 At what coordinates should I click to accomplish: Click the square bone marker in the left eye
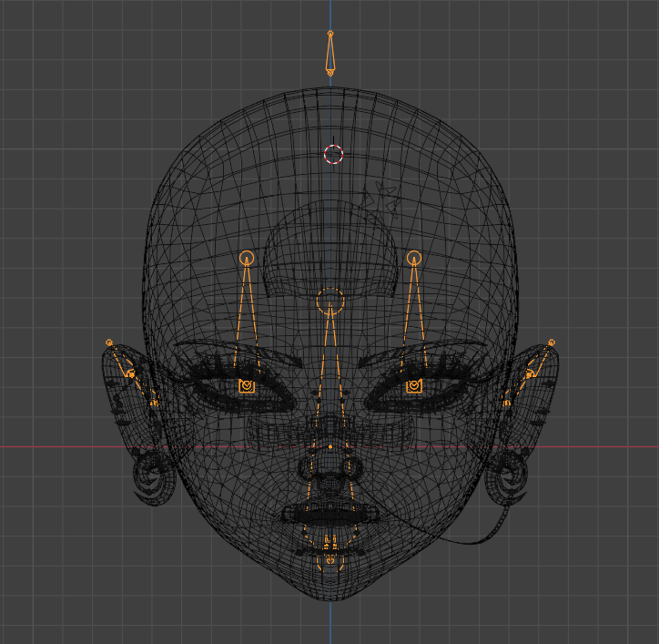[x=247, y=385]
